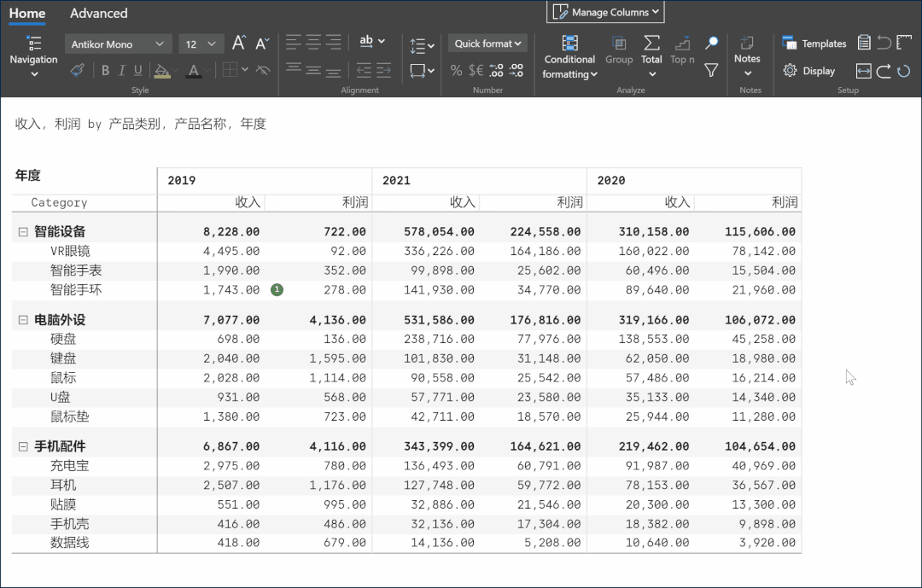The image size is (922, 588).
Task: Open the font size 12 dropdown
Action: (x=201, y=44)
